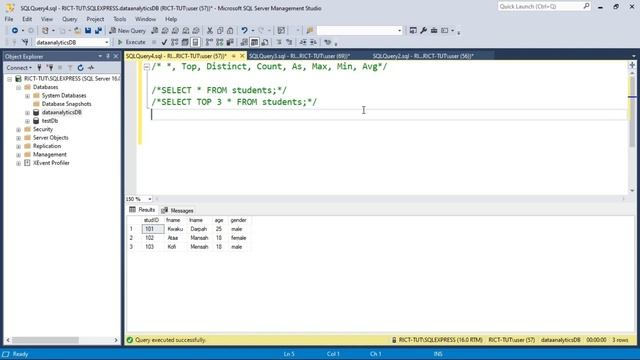The width and height of the screenshot is (640, 360).
Task: Switch to the SQLQuery3.sql tab
Action: tap(300, 56)
